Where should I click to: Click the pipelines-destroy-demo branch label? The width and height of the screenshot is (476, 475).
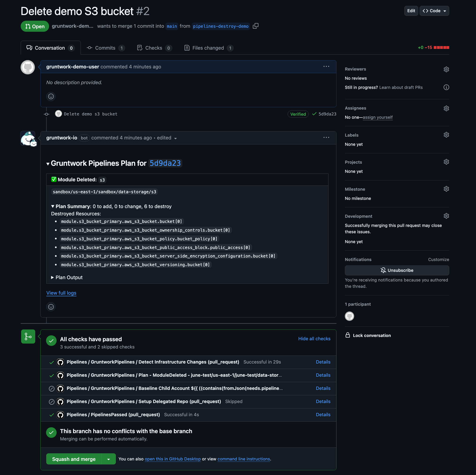pyautogui.click(x=221, y=26)
